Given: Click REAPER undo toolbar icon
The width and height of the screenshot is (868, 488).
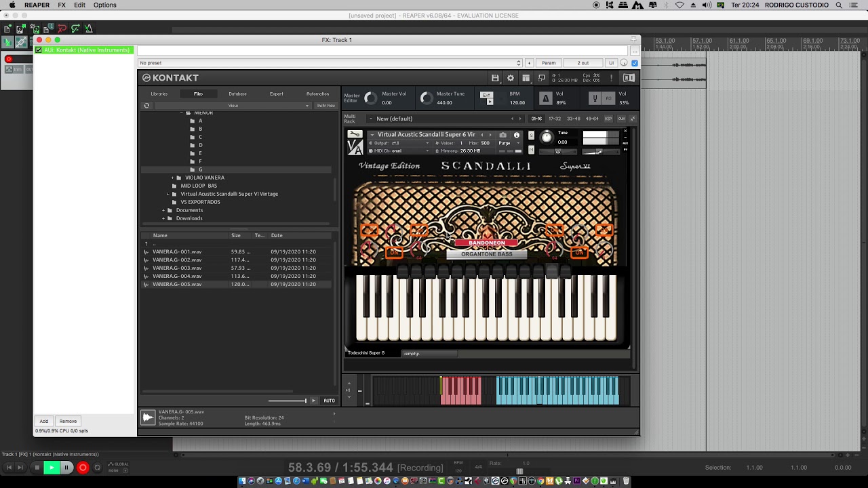Looking at the screenshot, I should [x=62, y=28].
